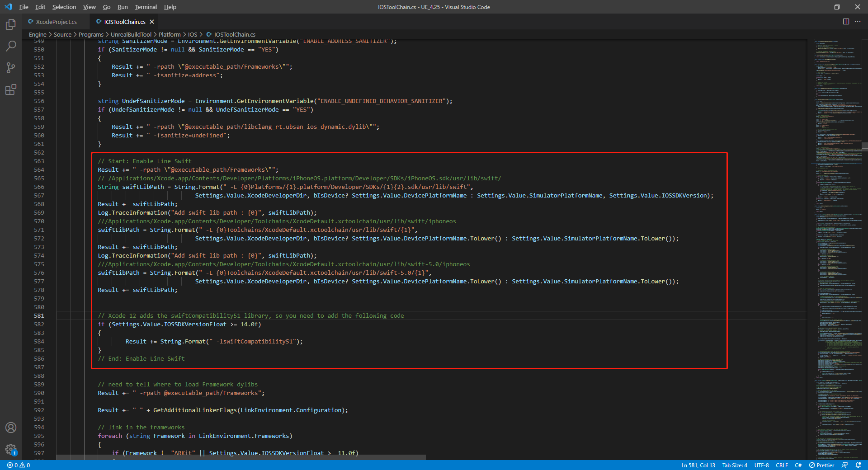Open the Extensions marketplace panel
This screenshot has height=470, width=868.
[x=11, y=90]
